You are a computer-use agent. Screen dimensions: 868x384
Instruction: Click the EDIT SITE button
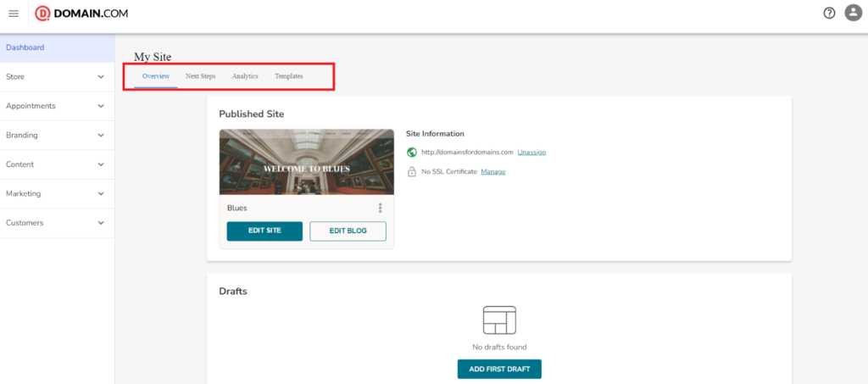264,231
